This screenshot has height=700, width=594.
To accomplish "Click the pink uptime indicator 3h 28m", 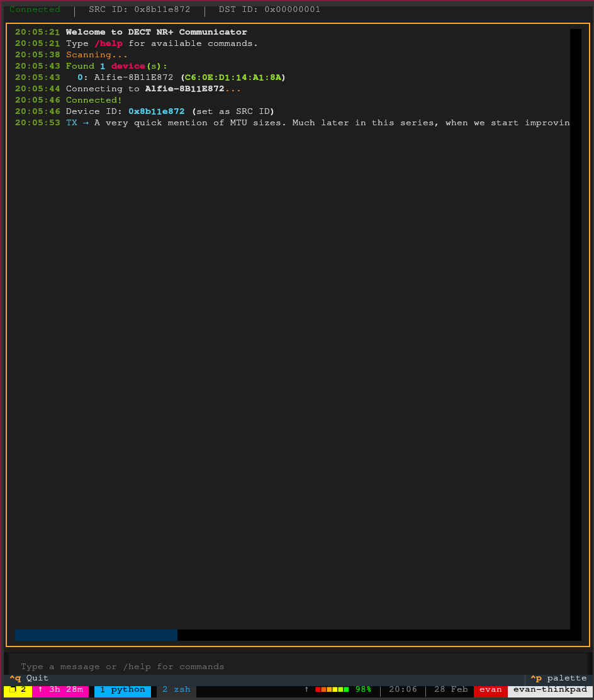I will pos(60,689).
